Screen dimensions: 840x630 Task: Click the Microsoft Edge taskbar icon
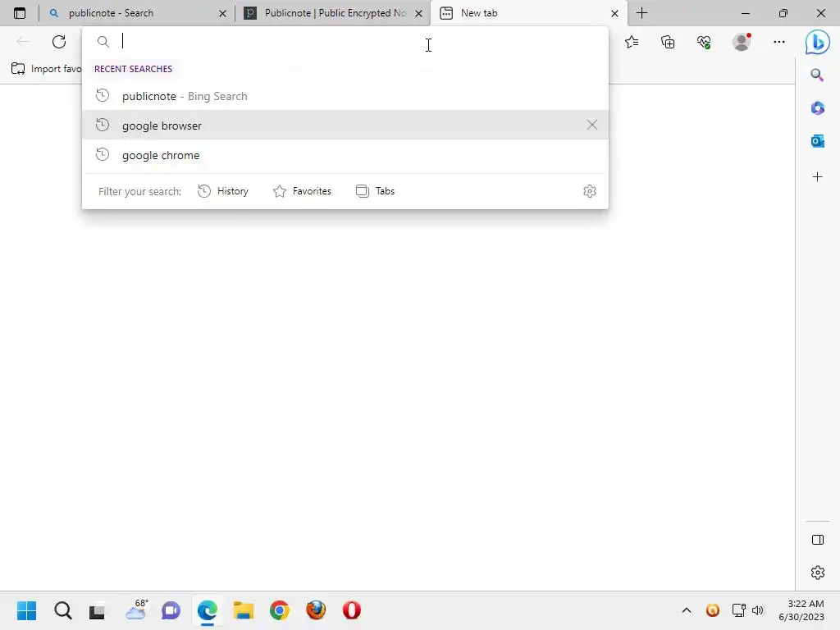point(208,610)
